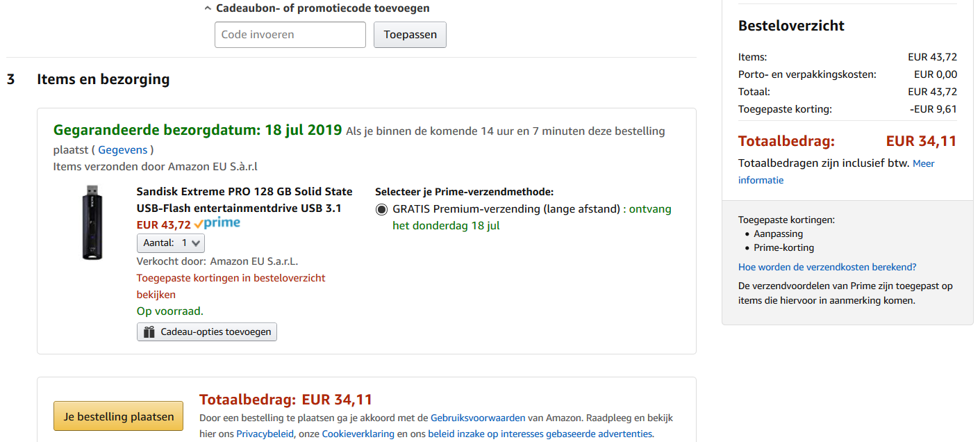Open the Privacybeleid link
The image size is (980, 442).
265,434
